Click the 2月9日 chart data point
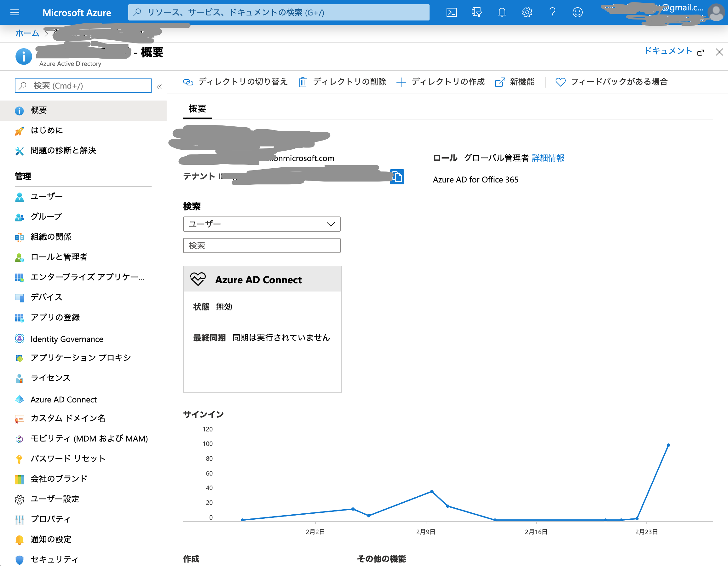This screenshot has height=566, width=728. coord(432,491)
